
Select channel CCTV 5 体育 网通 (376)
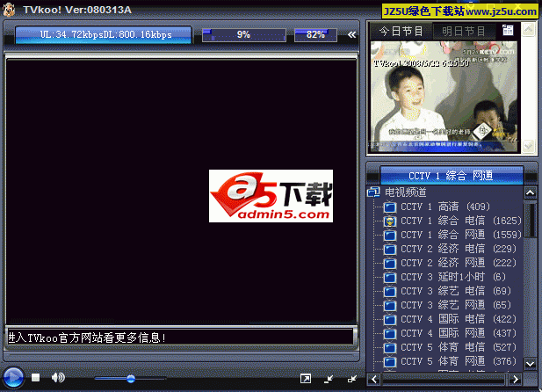click(459, 361)
